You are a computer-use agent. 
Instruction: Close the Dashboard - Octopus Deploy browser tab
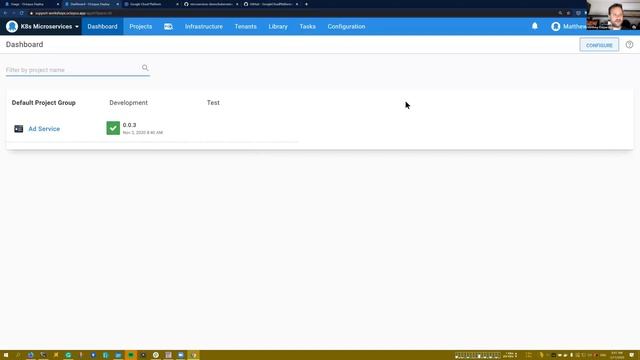[118, 4]
